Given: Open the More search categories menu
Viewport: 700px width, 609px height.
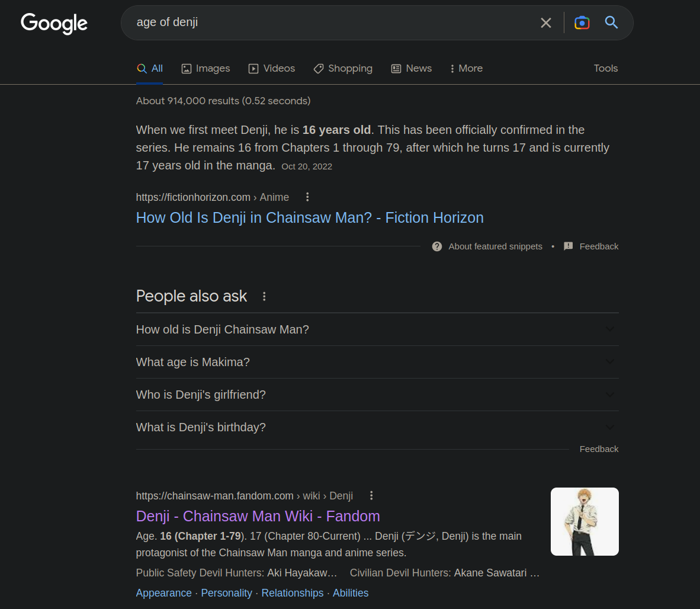Looking at the screenshot, I should [x=466, y=69].
